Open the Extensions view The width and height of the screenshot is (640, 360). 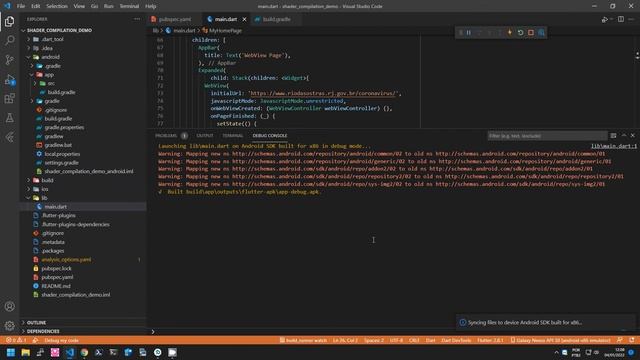(9, 98)
